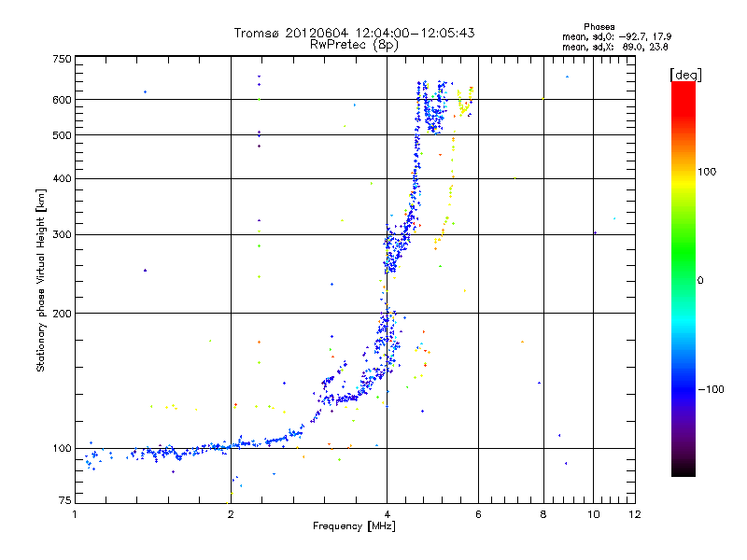Click the x-axis tick label '2'

231,514
